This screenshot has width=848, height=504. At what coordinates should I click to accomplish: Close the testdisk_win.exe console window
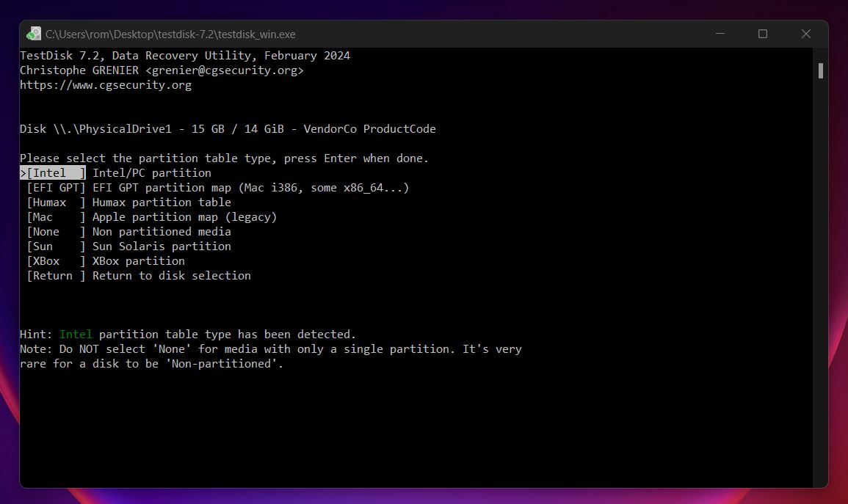(806, 34)
